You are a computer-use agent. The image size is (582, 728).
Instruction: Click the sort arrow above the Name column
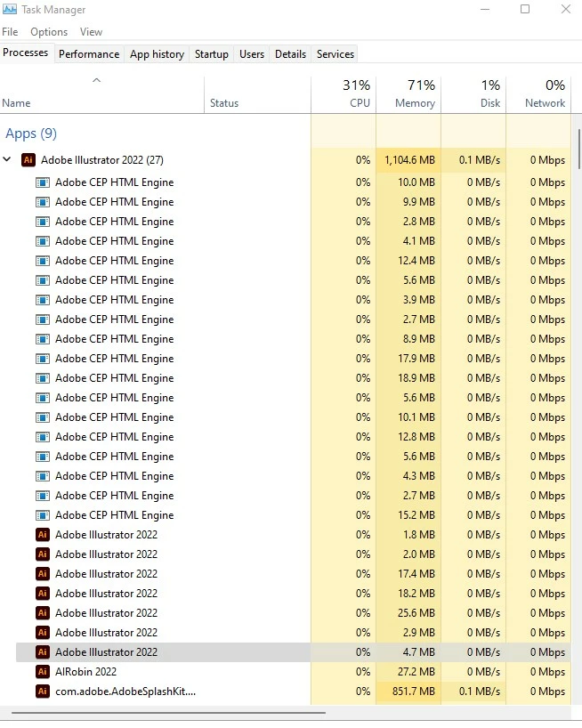(96, 80)
